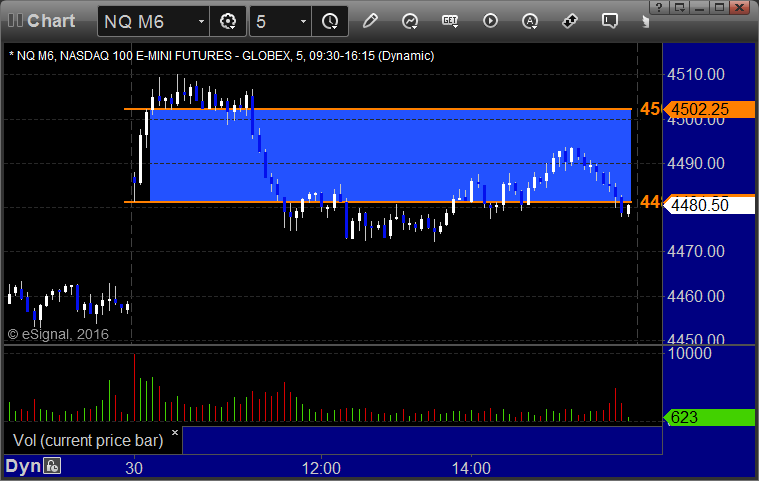Expand the interval 5 dropdown arrow
Viewport: 759px width, 481px height.
pos(304,21)
